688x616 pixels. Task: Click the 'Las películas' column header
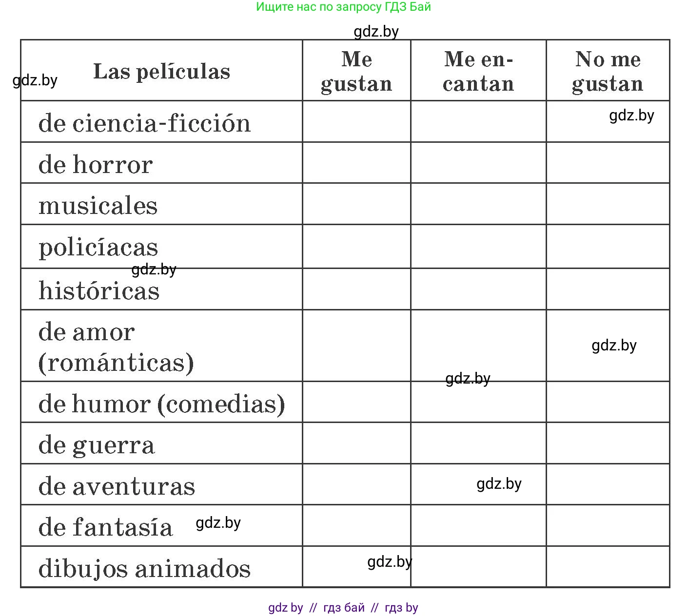[x=161, y=71]
